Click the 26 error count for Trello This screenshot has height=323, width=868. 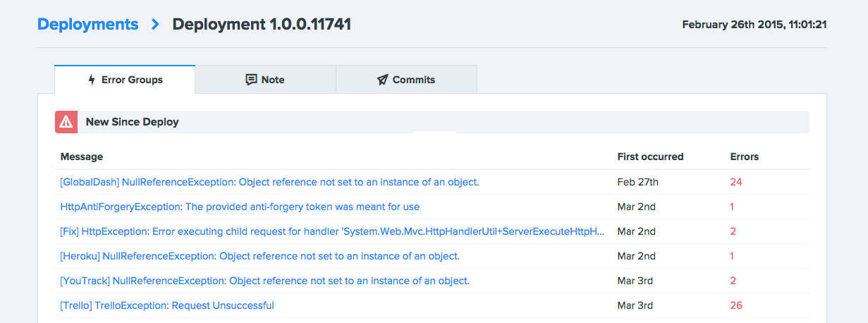736,305
